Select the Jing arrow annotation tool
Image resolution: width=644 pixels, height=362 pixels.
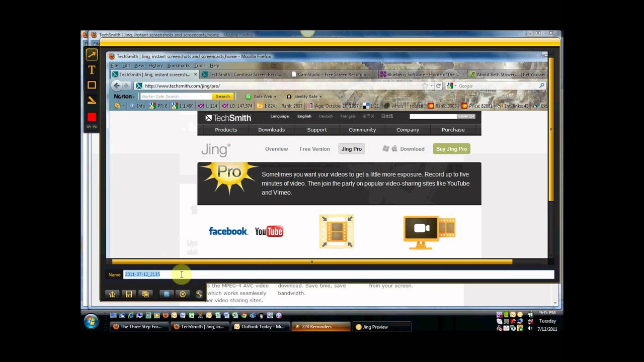pos(92,55)
